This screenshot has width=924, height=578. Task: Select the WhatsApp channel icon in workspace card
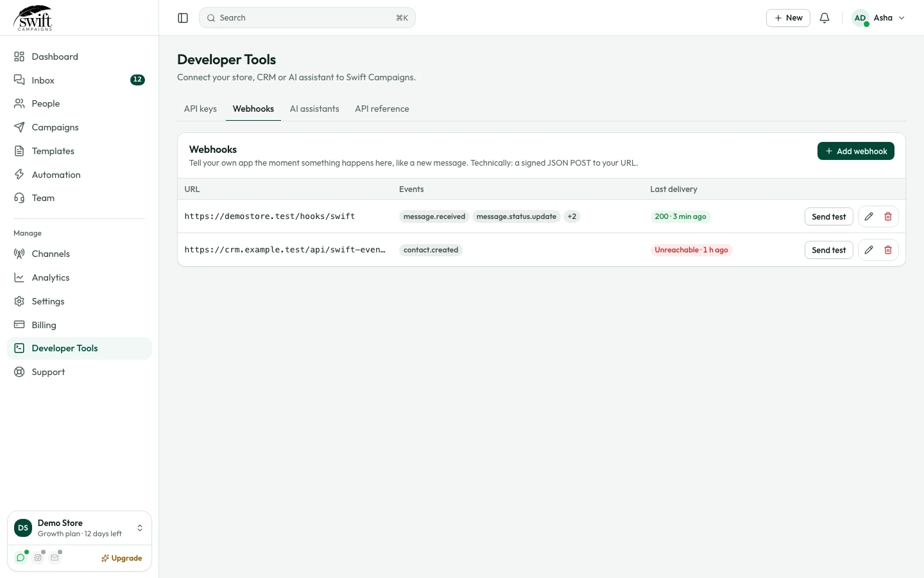point(21,557)
